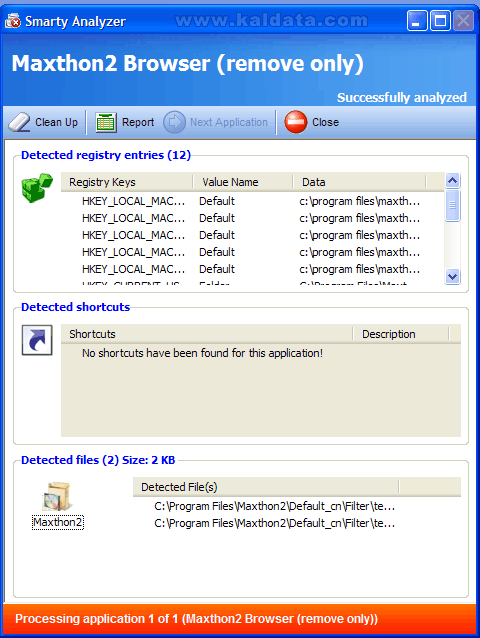Select the first HKEY_LOCAL_MAC... registry row

tap(252, 201)
